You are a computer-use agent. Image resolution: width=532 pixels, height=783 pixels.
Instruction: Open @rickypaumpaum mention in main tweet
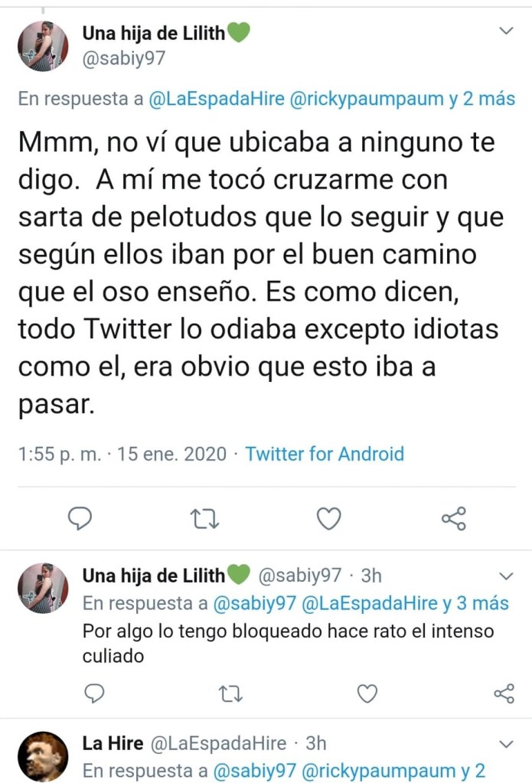[x=367, y=100]
